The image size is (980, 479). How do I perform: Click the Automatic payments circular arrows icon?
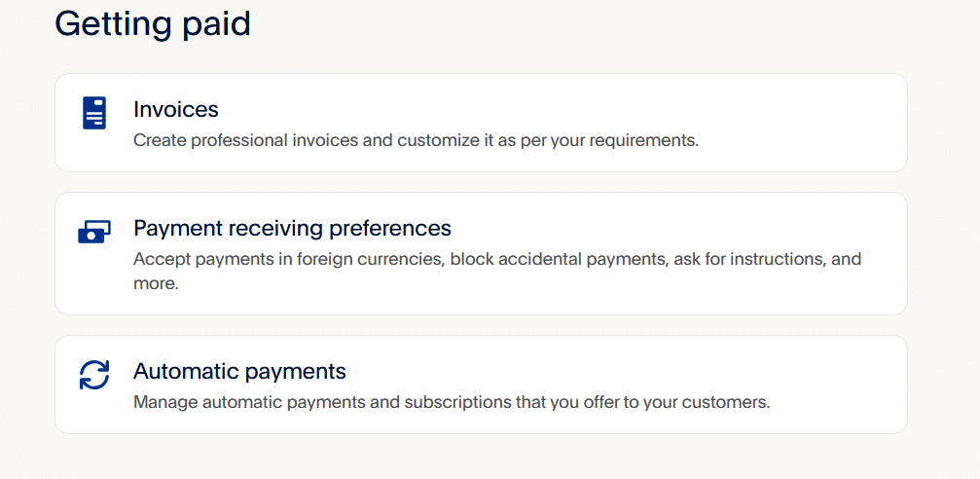[94, 375]
